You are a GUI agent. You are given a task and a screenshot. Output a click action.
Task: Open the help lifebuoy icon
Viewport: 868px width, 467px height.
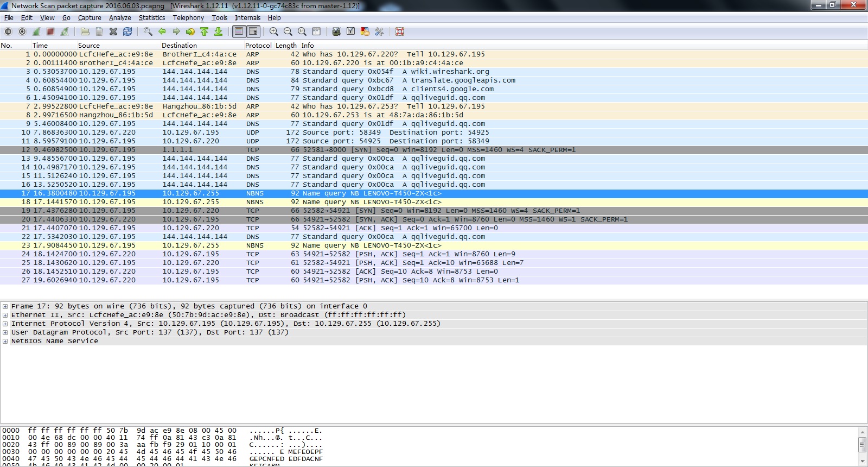click(400, 31)
